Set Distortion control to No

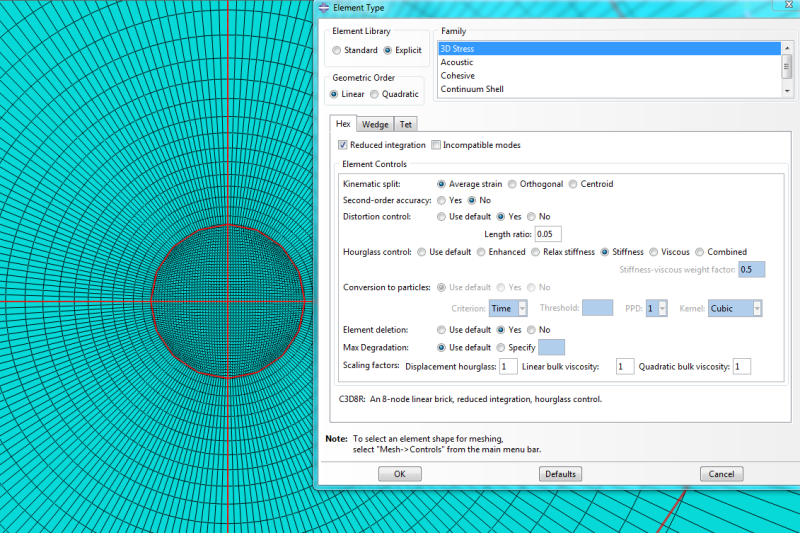531,217
